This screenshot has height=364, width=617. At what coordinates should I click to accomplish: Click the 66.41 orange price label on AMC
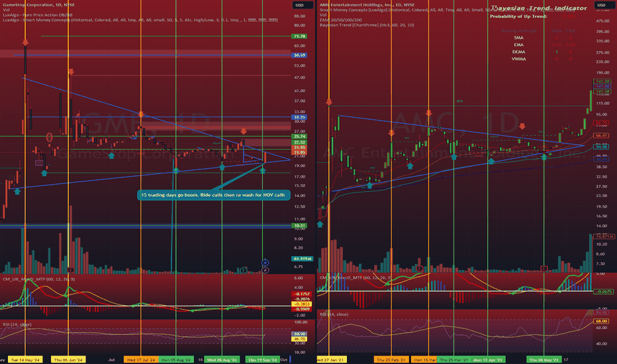click(601, 136)
